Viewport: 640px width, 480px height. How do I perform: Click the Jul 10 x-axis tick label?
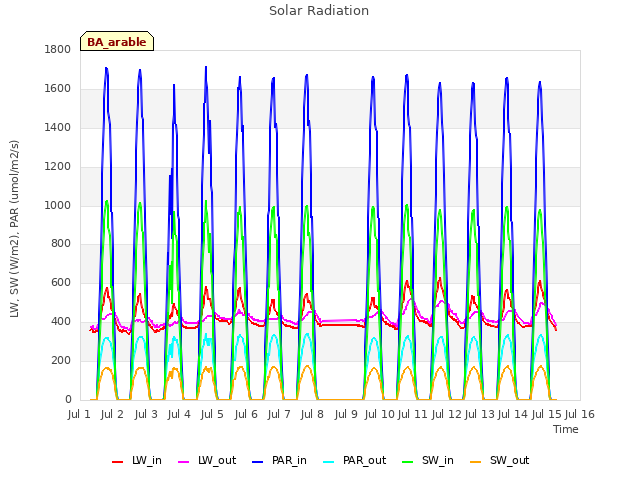[x=379, y=414]
